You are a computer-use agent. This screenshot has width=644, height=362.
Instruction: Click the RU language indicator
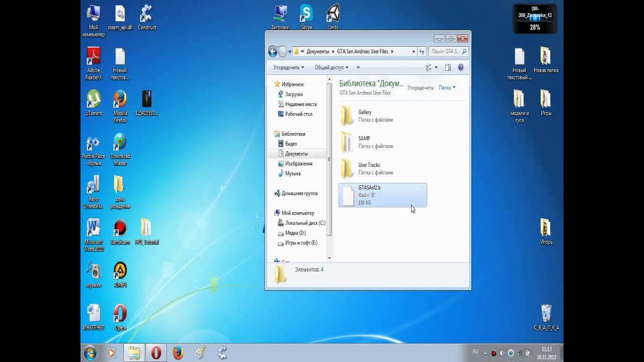coord(475,351)
